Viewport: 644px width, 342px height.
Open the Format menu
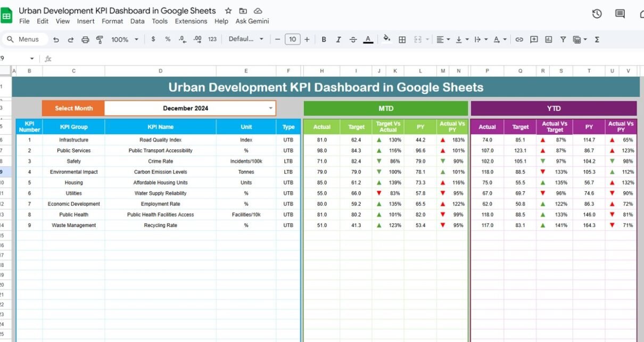click(112, 21)
